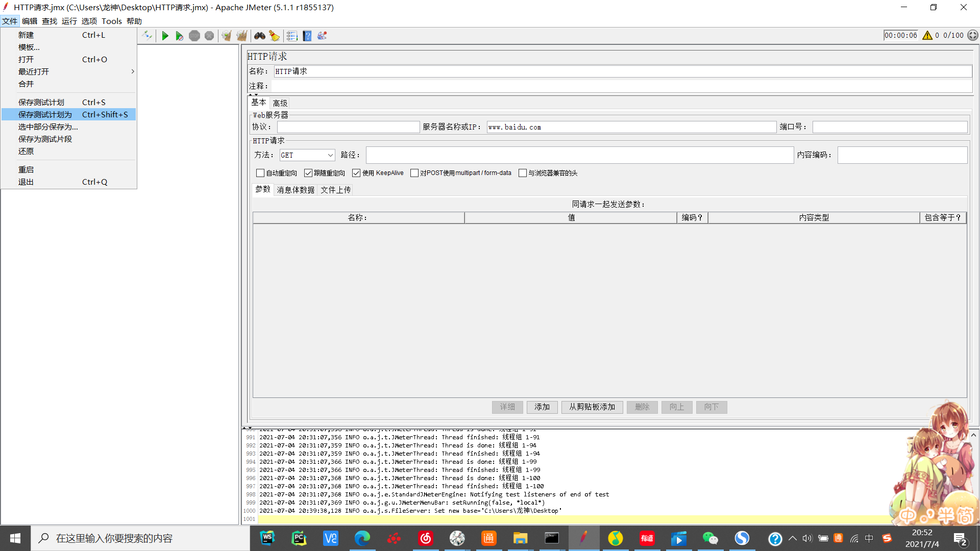
Task: Click the yellow warning log triangle
Action: [927, 35]
